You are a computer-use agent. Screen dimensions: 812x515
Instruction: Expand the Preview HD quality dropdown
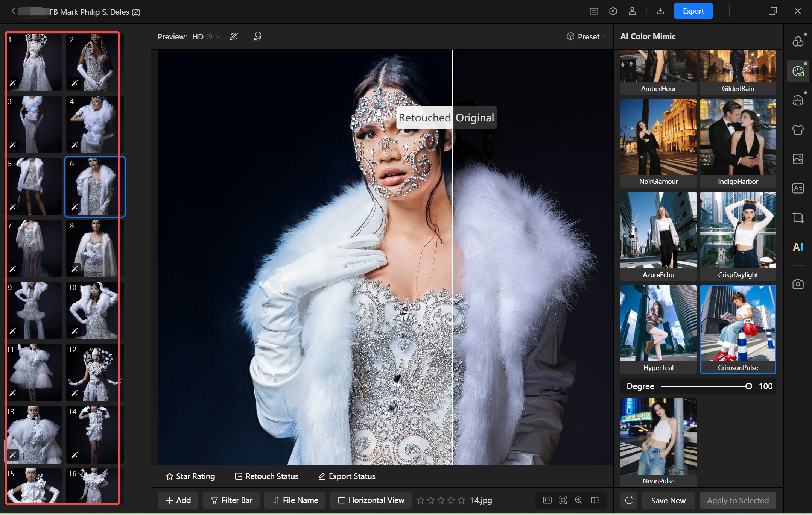(218, 36)
